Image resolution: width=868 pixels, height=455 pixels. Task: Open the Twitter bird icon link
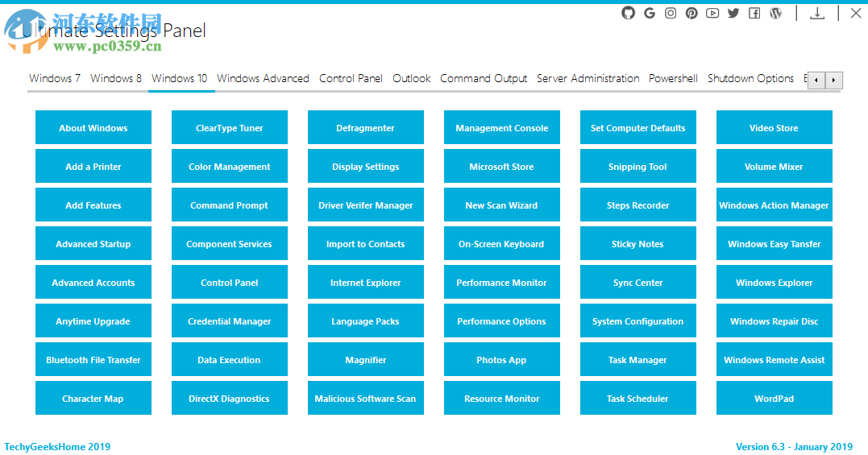tap(733, 13)
